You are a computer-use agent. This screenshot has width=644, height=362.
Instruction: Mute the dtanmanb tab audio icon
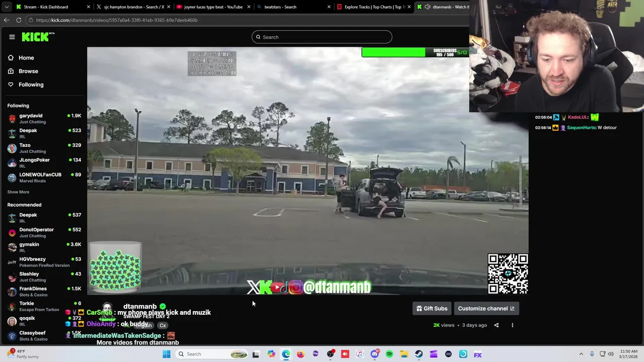pyautogui.click(x=427, y=7)
